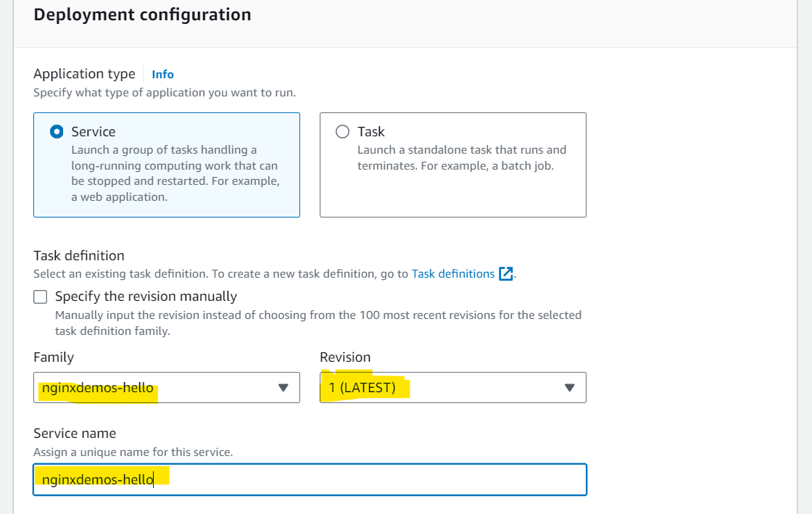
Task: Click the Family dropdown arrow icon
Action: [x=283, y=388]
